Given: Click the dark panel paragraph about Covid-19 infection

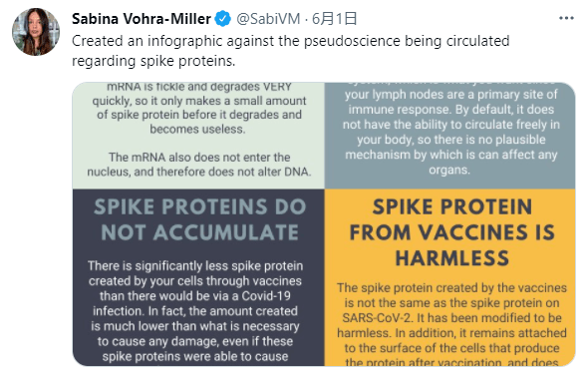Looking at the screenshot, I should click(x=195, y=311).
